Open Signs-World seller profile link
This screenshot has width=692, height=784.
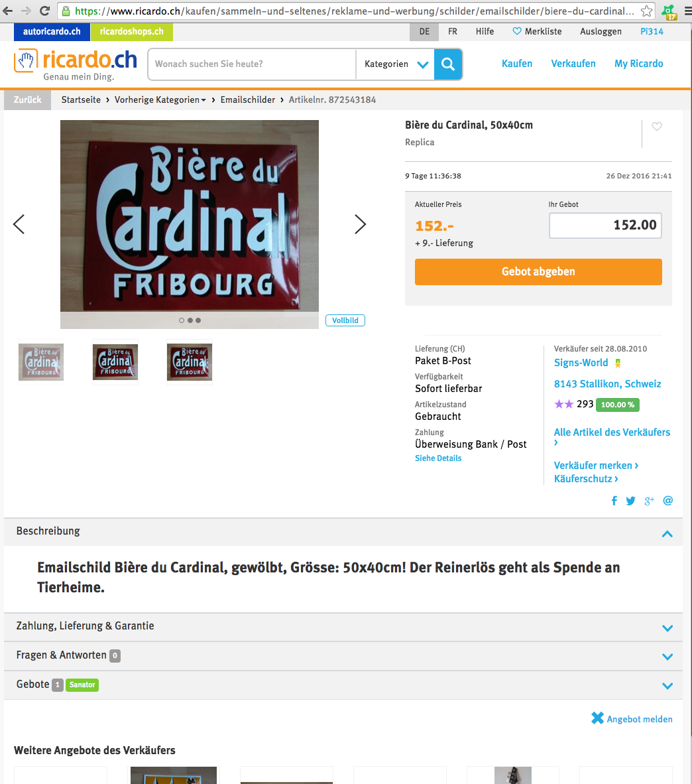(x=581, y=363)
